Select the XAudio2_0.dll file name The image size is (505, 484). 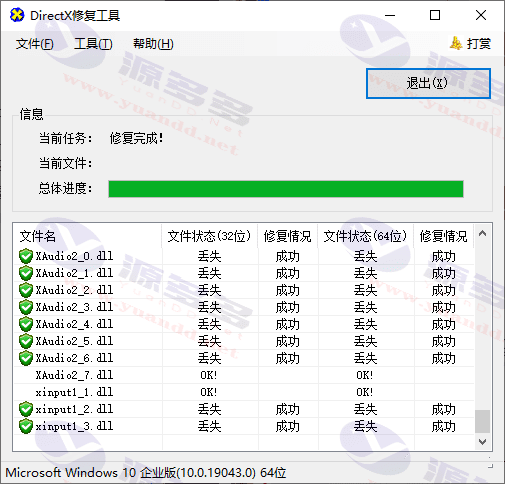point(74,256)
